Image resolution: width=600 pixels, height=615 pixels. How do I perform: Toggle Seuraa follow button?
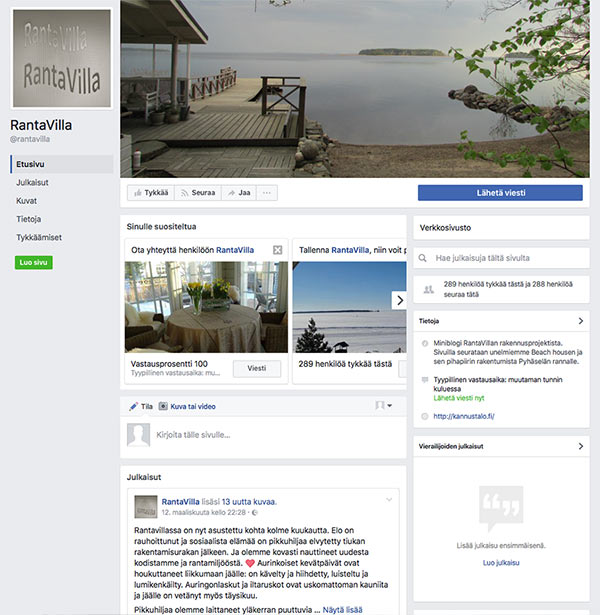pos(198,193)
